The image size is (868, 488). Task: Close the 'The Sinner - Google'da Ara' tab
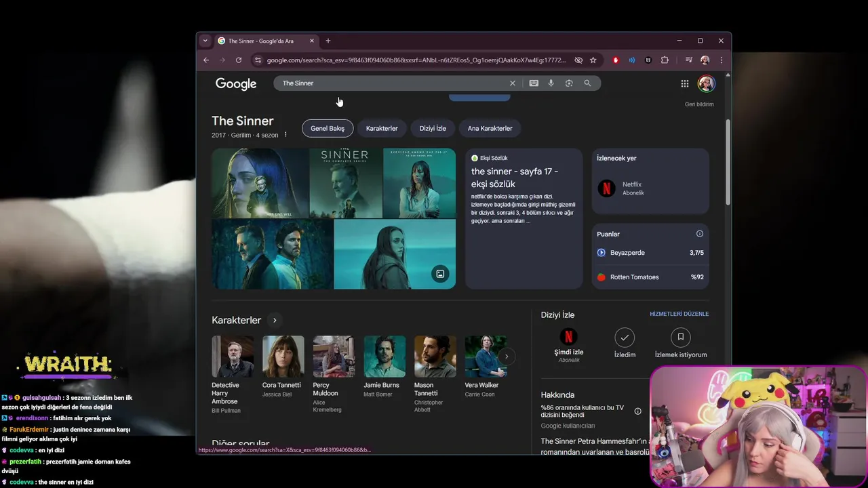(x=312, y=41)
